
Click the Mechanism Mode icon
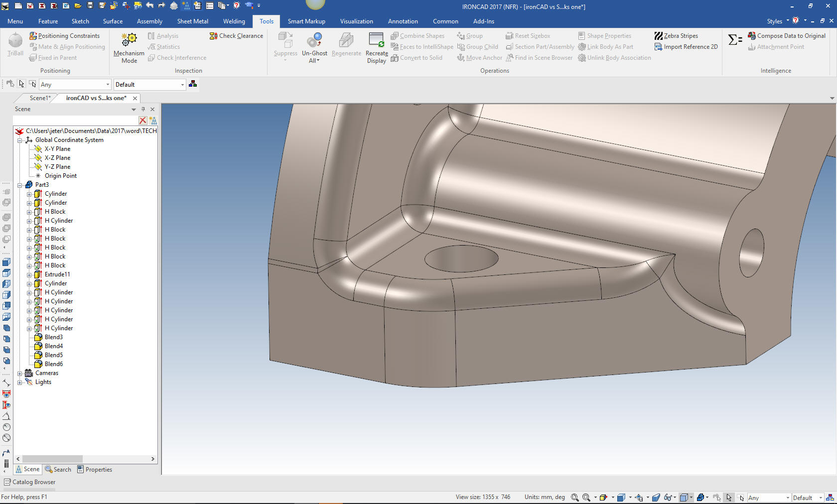pos(129,40)
